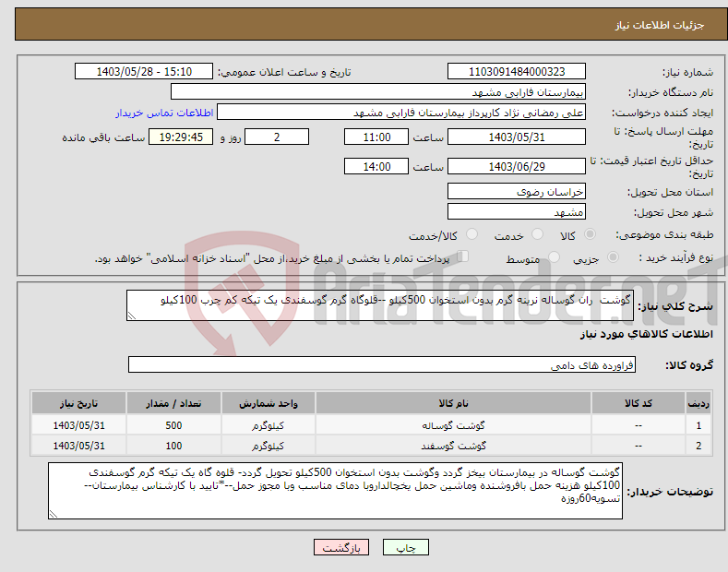Click goods group field فراورده های دامی
This screenshot has width=728, height=572.
coord(382,364)
